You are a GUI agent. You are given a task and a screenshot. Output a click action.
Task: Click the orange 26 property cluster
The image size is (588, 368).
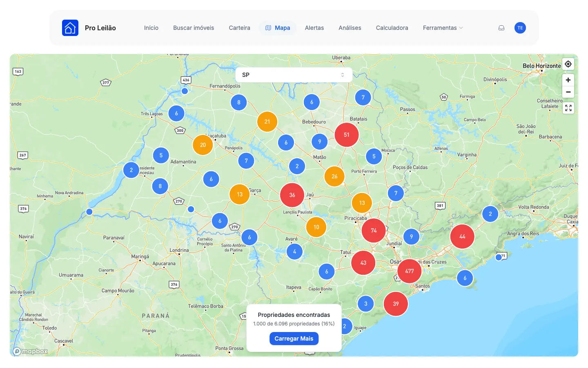[334, 176]
